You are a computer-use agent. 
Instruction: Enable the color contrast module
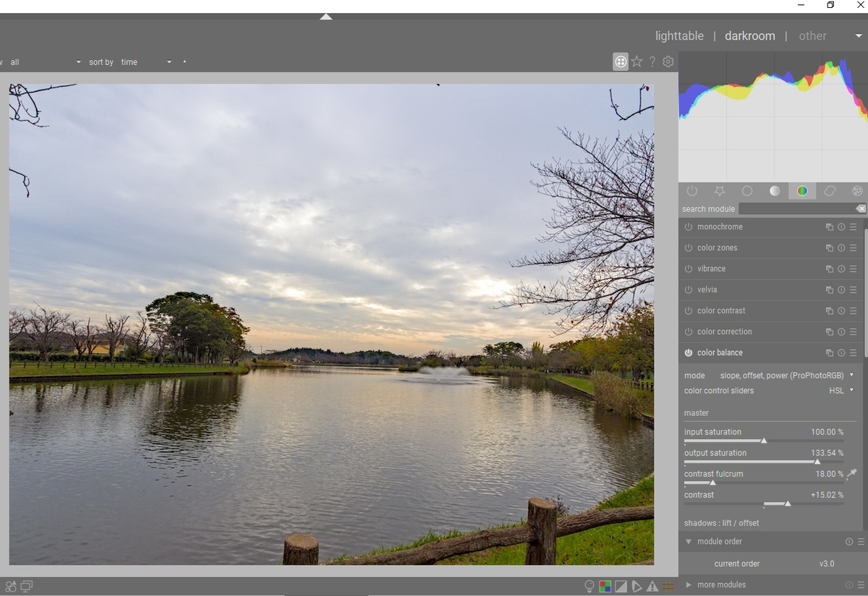689,311
